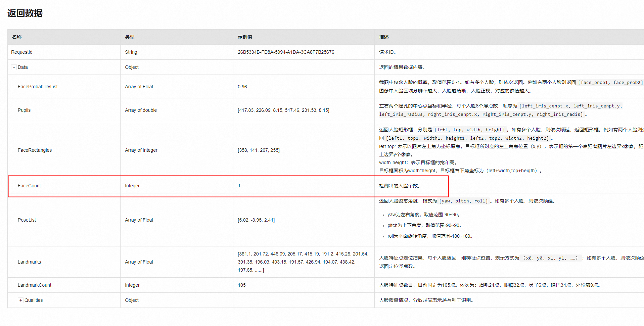
Task: Click the Landmarks example value list
Action: tap(303, 262)
